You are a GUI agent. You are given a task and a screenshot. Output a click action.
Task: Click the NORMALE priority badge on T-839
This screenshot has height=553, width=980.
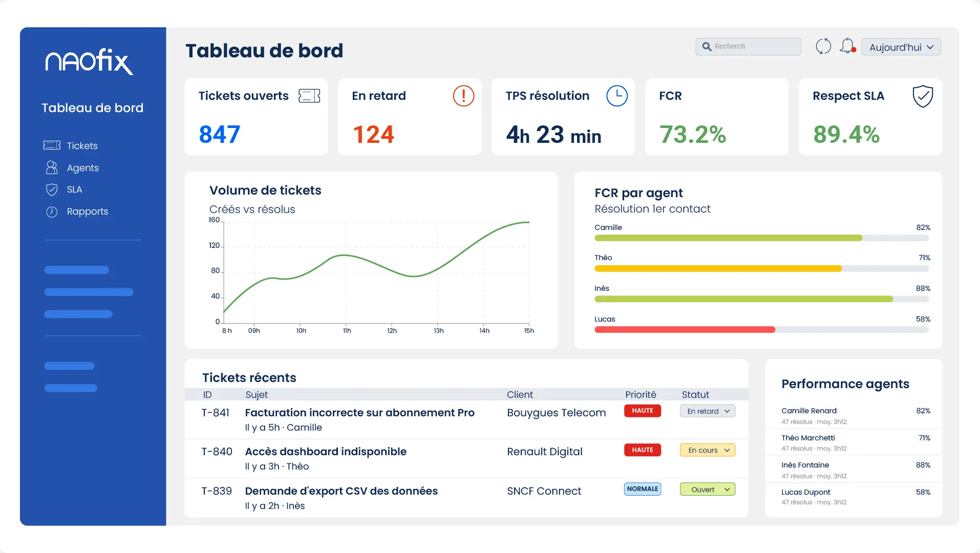(x=643, y=489)
